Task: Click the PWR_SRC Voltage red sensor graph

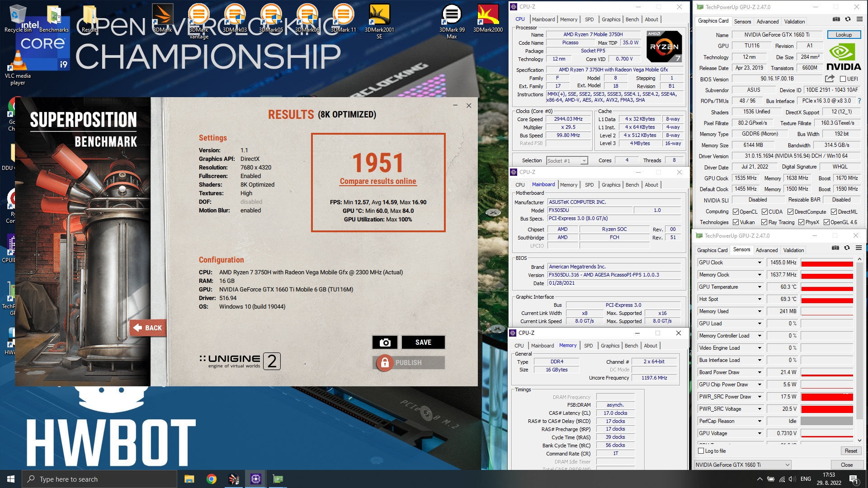Action: tap(827, 409)
